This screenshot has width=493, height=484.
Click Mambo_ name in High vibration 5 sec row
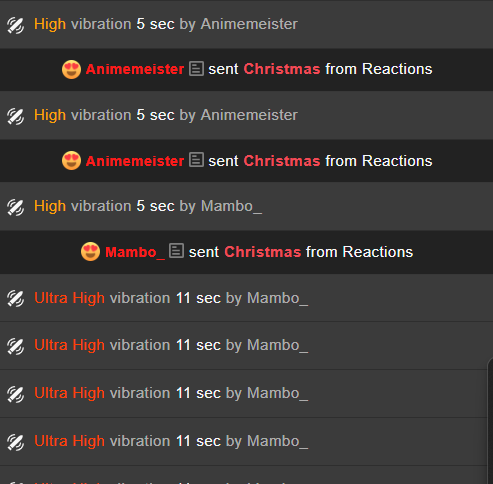coord(231,206)
